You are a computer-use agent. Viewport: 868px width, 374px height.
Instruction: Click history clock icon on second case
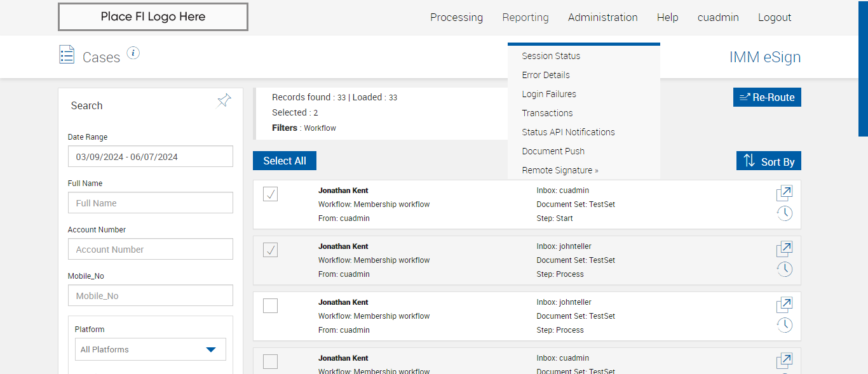pyautogui.click(x=784, y=269)
